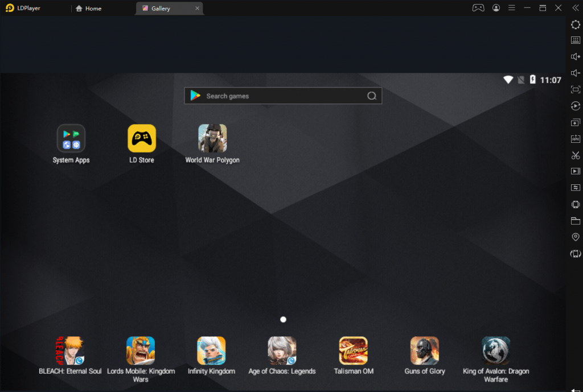The height and width of the screenshot is (392, 583).
Task: Select the Gallery tab
Action: 170,8
